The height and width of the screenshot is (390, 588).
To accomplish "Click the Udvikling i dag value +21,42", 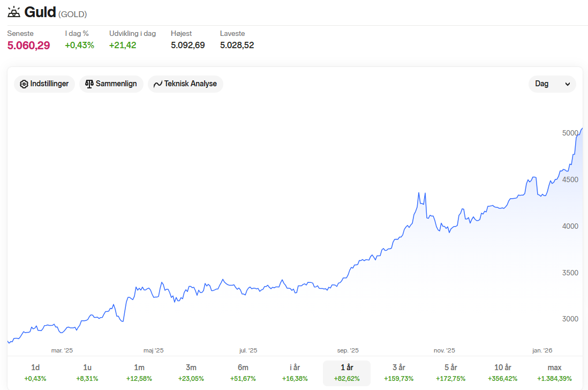I will click(x=123, y=46).
